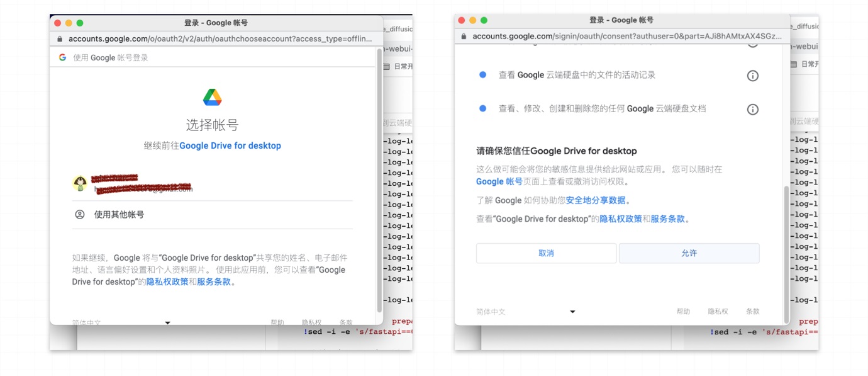
Task: Open the 安全地分享数据 link
Action: click(596, 200)
